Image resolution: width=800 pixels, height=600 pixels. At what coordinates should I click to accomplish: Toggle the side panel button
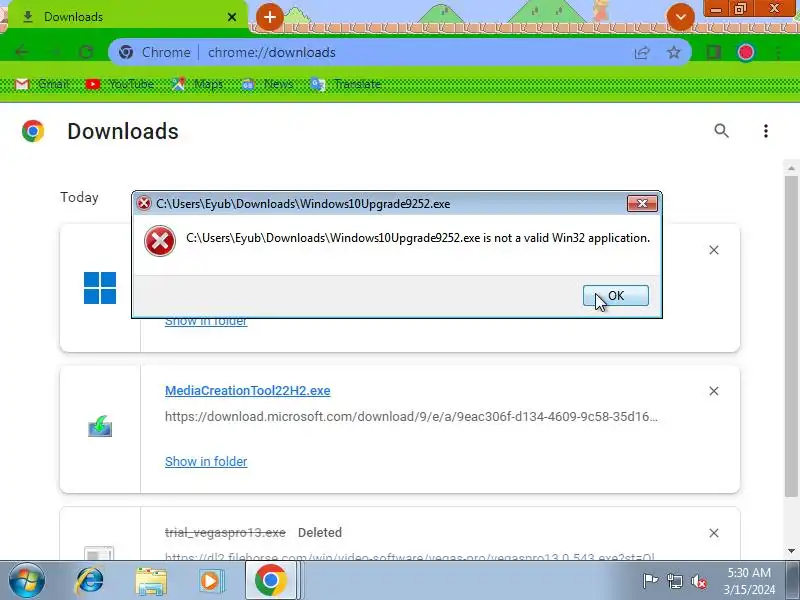tap(713, 52)
